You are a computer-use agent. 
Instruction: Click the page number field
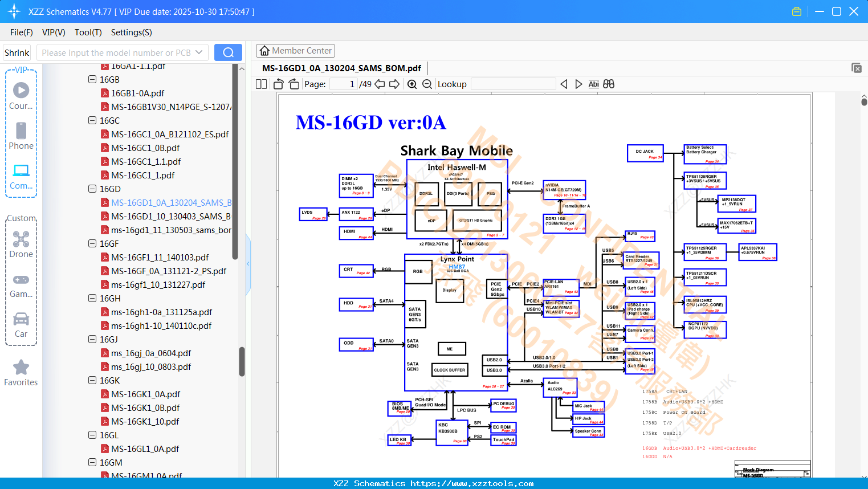(x=344, y=84)
